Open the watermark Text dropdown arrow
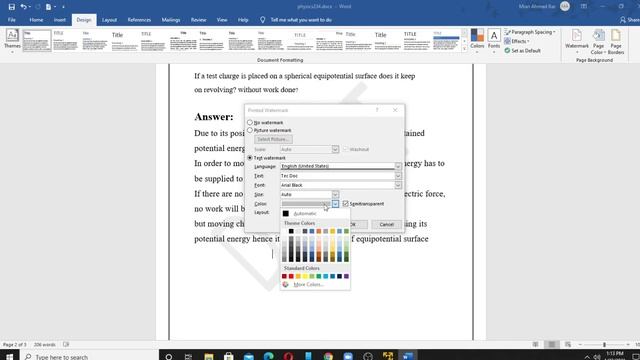The height and width of the screenshot is (360, 640). point(398,176)
